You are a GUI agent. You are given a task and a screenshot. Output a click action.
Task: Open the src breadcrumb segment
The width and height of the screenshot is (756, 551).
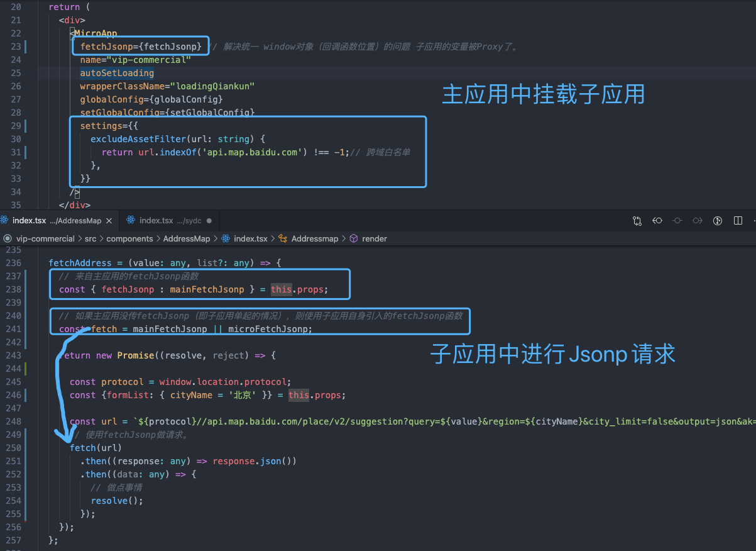(90, 239)
